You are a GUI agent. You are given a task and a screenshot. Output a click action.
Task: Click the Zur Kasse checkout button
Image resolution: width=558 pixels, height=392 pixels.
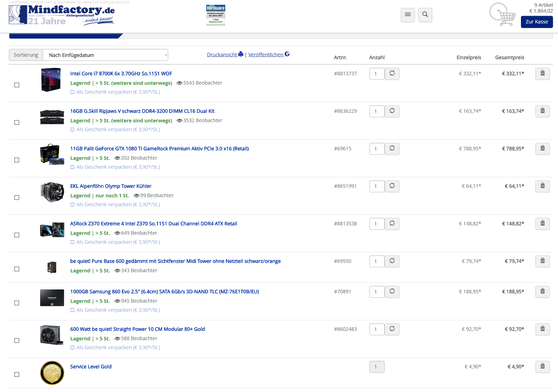click(537, 22)
